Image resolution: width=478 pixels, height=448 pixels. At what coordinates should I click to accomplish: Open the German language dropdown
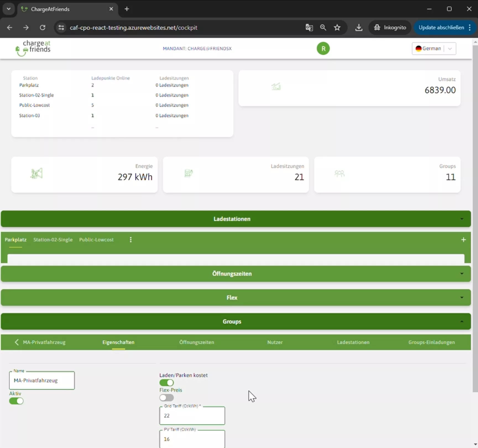[x=433, y=49]
